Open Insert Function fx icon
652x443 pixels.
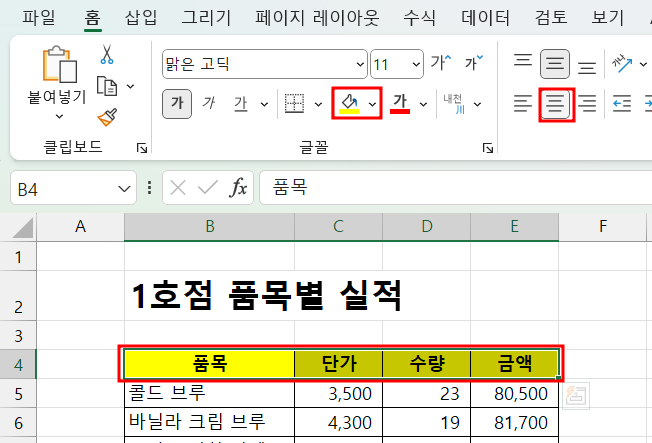[x=238, y=188]
